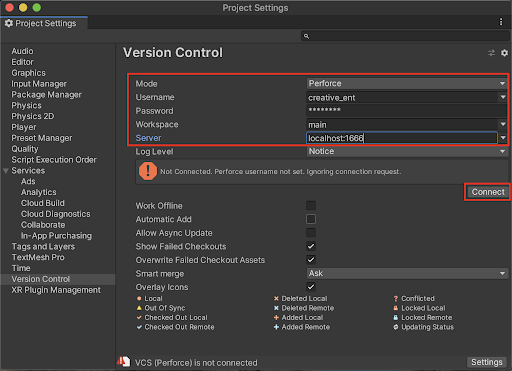Click the Connect button

pos(488,192)
